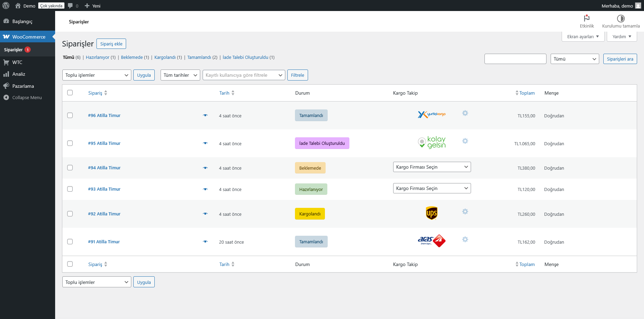Click the Analiz bar chart icon
Viewport: 644px width, 319px height.
6,74
